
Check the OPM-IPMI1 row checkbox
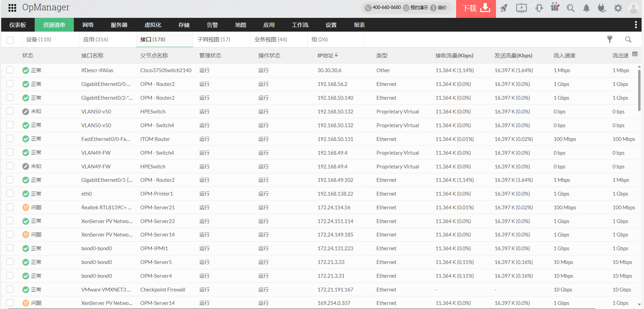coord(10,248)
